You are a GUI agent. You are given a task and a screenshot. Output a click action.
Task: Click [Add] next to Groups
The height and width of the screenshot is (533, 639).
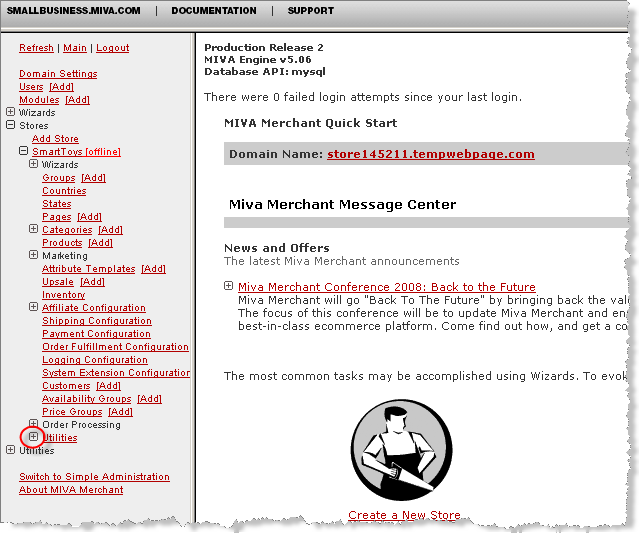93,178
